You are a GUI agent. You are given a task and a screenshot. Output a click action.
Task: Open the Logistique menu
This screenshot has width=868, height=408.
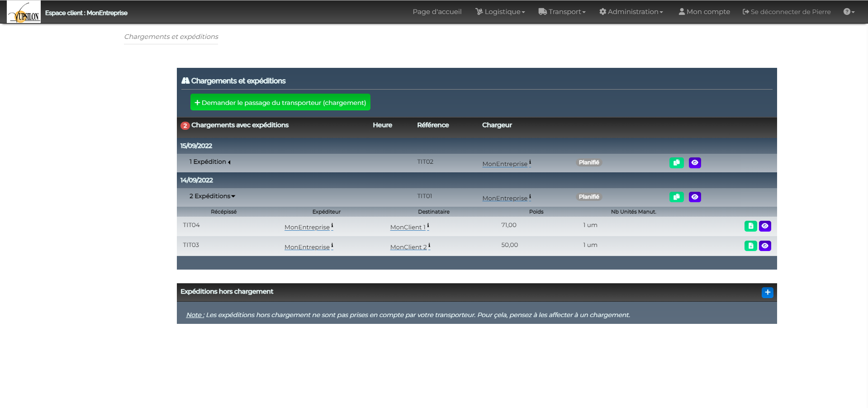click(x=500, y=12)
